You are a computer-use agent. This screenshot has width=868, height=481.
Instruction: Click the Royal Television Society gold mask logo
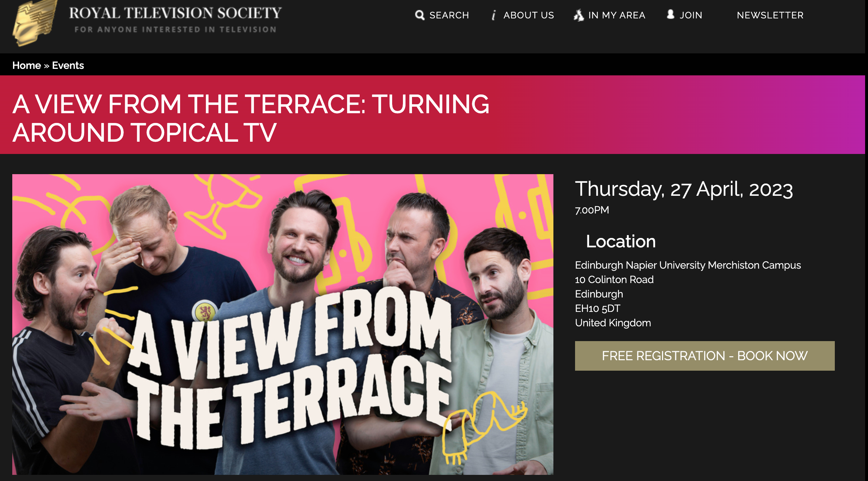35,22
